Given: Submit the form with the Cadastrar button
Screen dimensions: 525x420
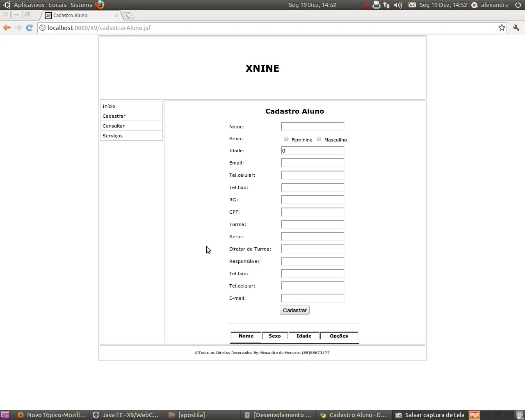Looking at the screenshot, I should pyautogui.click(x=294, y=310).
